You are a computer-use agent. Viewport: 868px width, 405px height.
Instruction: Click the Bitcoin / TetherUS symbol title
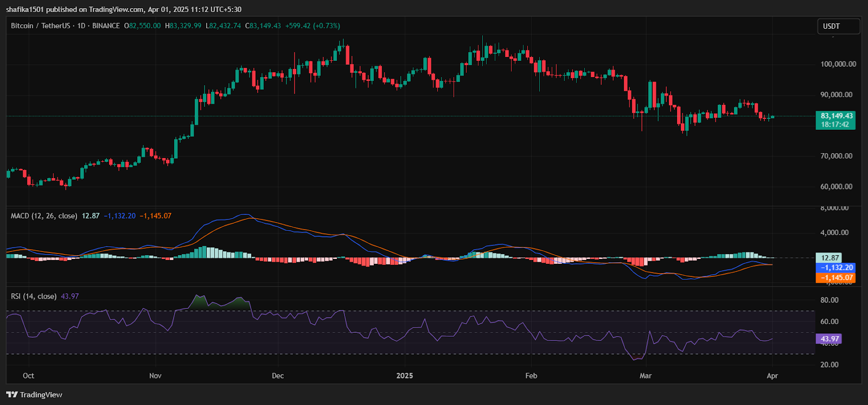(41, 26)
